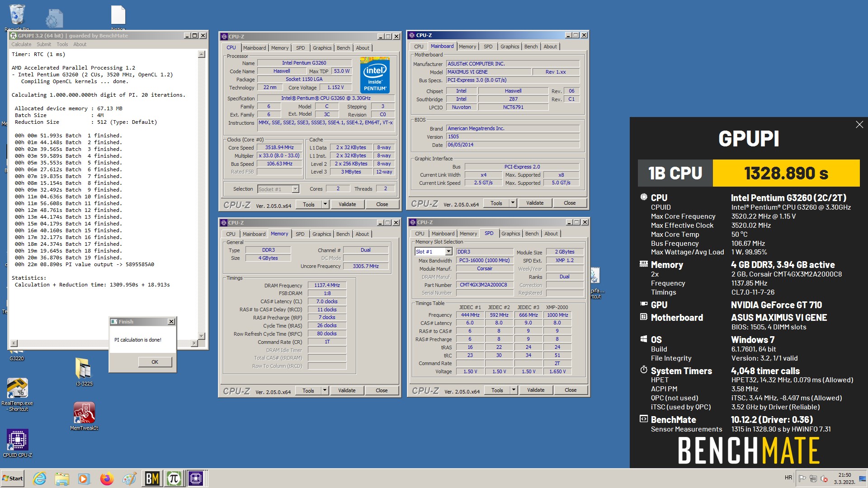Launch RealTemp.exe shortcut on desktop
The width and height of the screenshot is (868, 488).
coord(17,394)
